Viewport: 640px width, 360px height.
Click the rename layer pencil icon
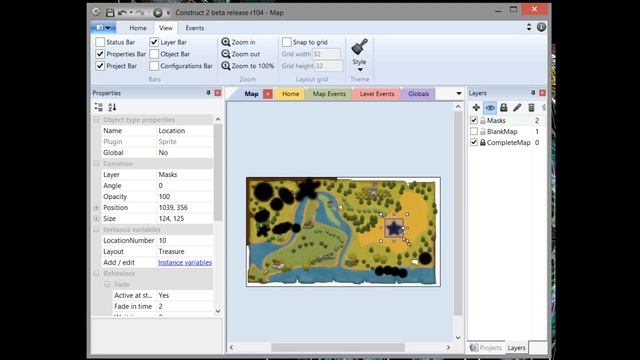(517, 107)
